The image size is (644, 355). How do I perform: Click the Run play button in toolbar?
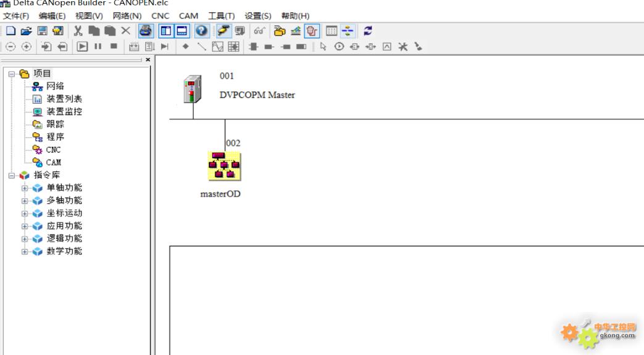[82, 47]
